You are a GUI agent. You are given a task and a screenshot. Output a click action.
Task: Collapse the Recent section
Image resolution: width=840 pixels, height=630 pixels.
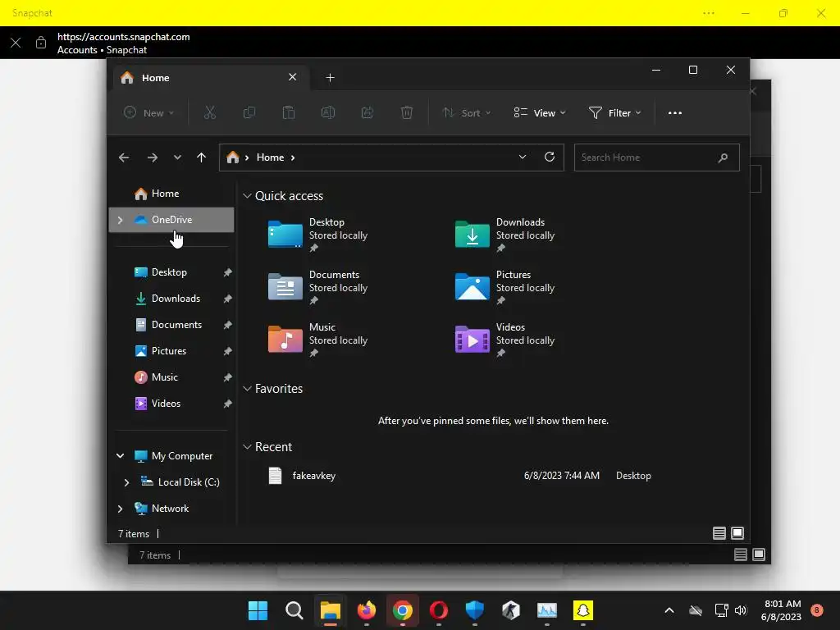[247, 447]
